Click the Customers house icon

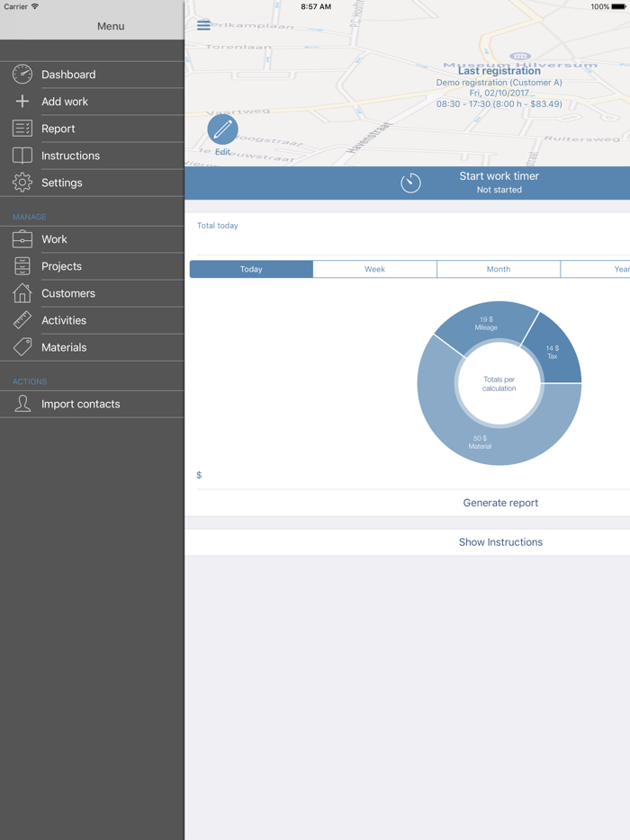pyautogui.click(x=22, y=293)
